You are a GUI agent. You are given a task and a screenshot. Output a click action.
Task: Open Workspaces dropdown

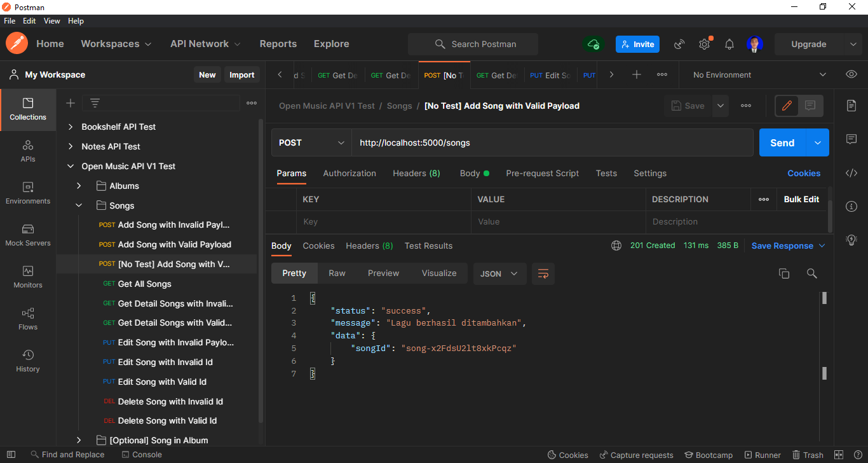pos(116,44)
